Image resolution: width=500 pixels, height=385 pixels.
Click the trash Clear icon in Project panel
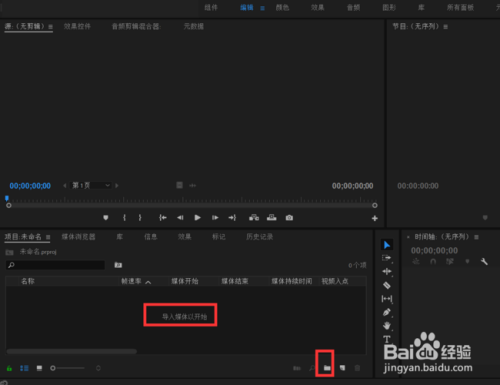coord(357,368)
